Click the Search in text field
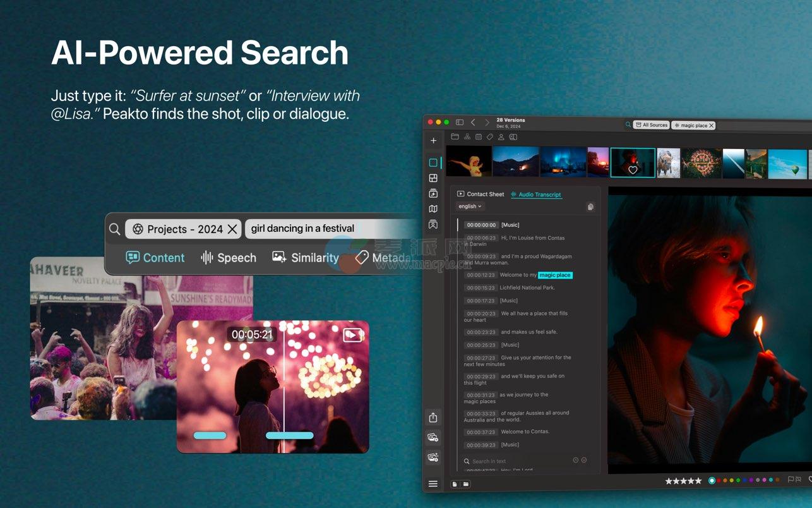The height and width of the screenshot is (508, 812). point(505,461)
